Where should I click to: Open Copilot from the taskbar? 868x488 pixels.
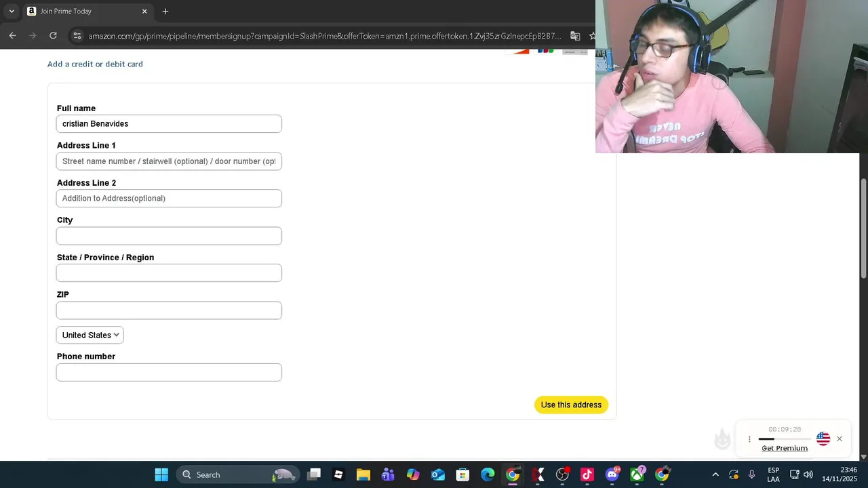pyautogui.click(x=413, y=474)
